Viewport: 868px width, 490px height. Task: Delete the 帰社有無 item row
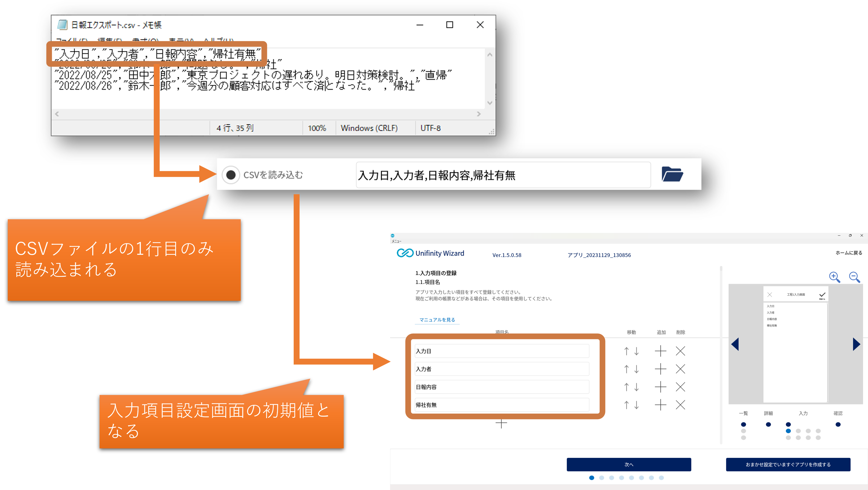[680, 405]
